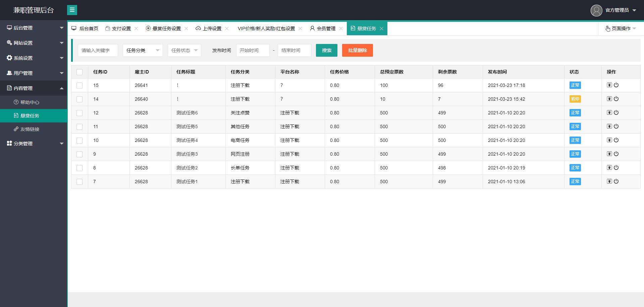Click the pin-to-top icon for task ID 15
Viewport: 644px width, 307px height.
609,85
